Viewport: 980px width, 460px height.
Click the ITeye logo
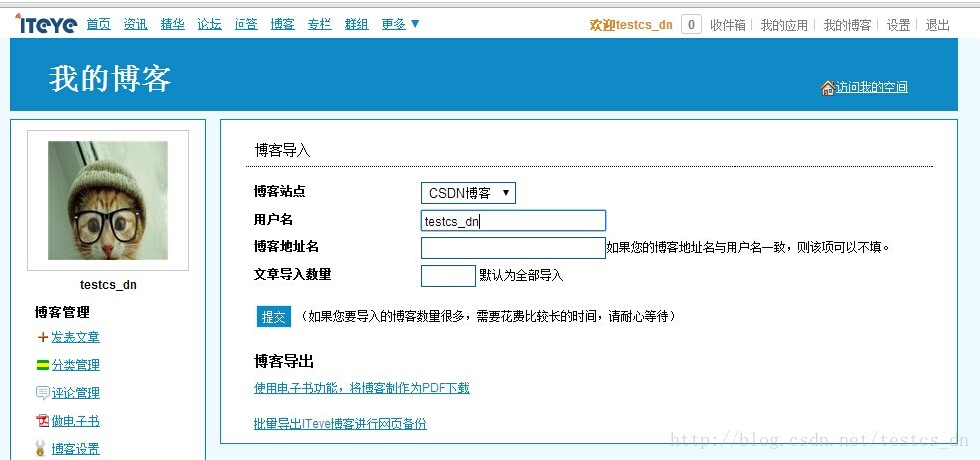click(46, 24)
